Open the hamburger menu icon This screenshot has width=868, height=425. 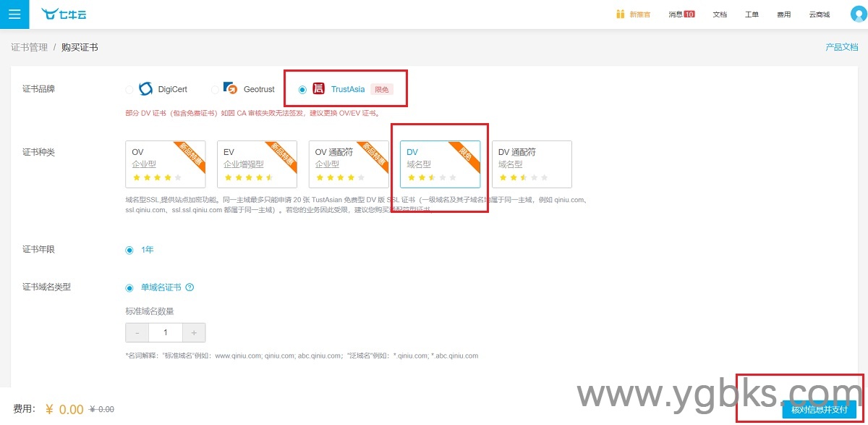pyautogui.click(x=14, y=14)
